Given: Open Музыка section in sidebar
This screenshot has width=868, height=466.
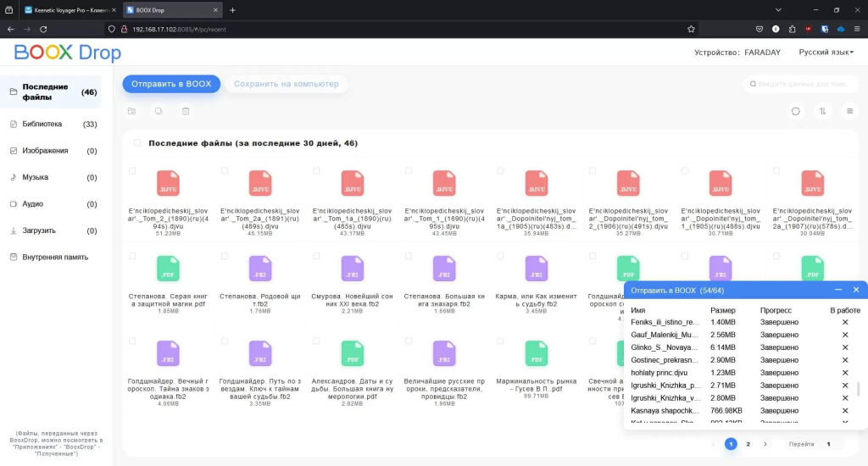Looking at the screenshot, I should (x=51, y=177).
